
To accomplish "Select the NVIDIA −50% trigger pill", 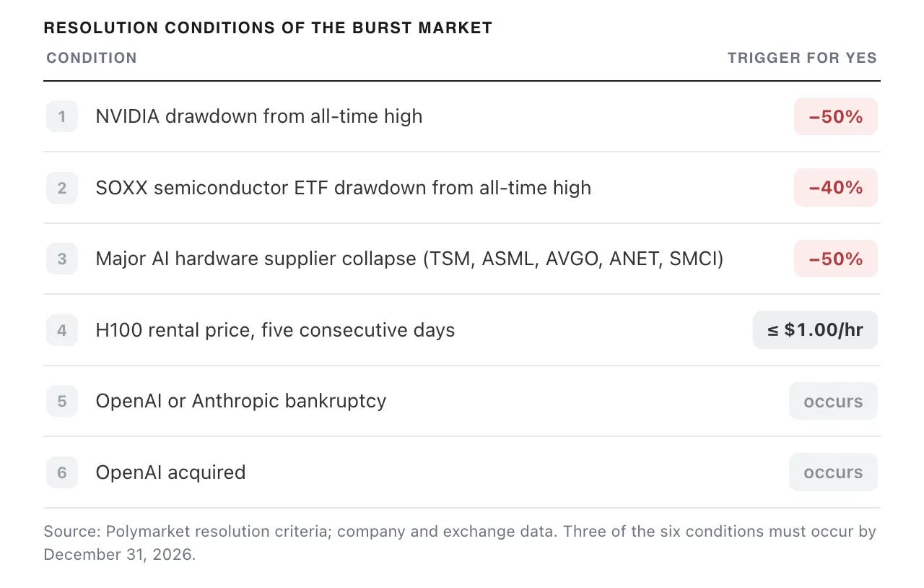I will [x=836, y=116].
